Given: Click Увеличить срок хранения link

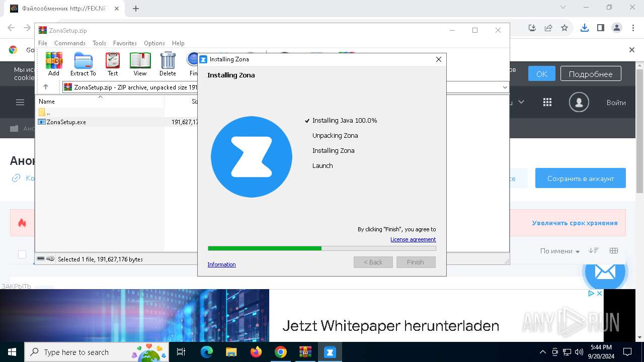Looking at the screenshot, I should pos(575,223).
